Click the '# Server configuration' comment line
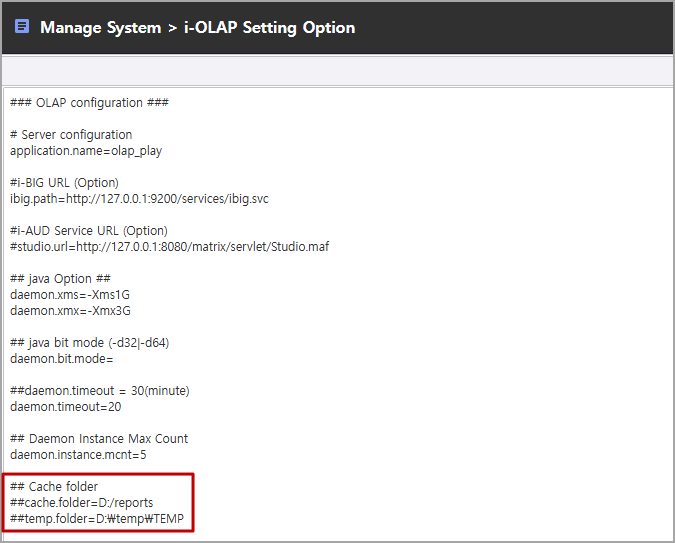 (71, 134)
